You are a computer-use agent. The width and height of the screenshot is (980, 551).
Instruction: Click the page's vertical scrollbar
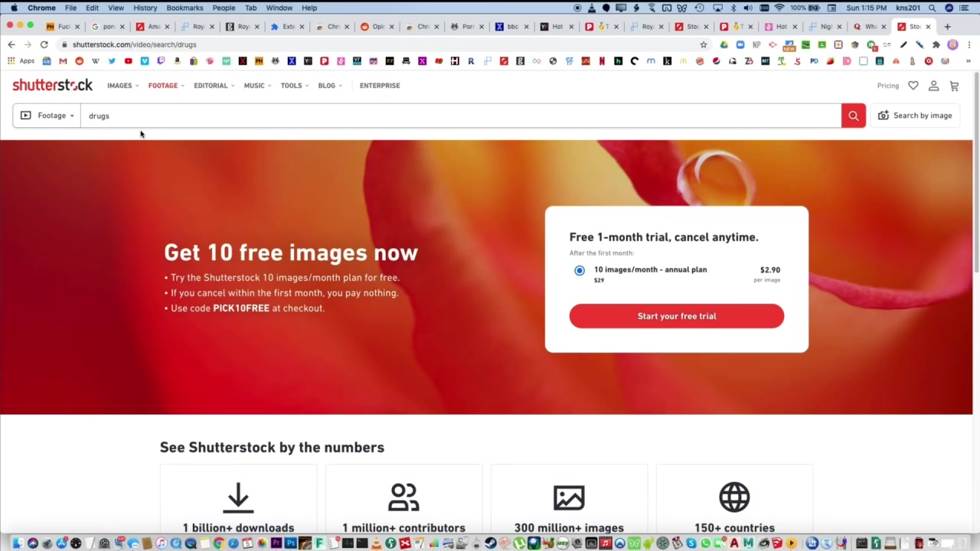[976, 172]
